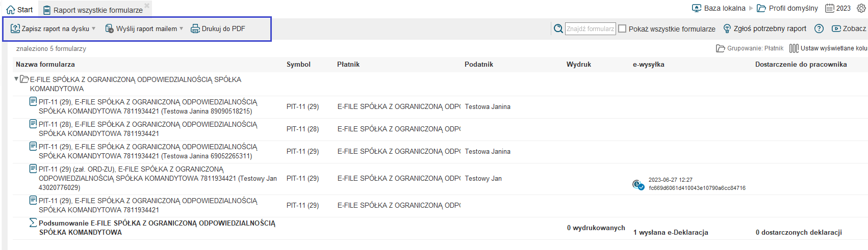
Task: Click the e-Deklaracja sent status icon
Action: [x=638, y=184]
